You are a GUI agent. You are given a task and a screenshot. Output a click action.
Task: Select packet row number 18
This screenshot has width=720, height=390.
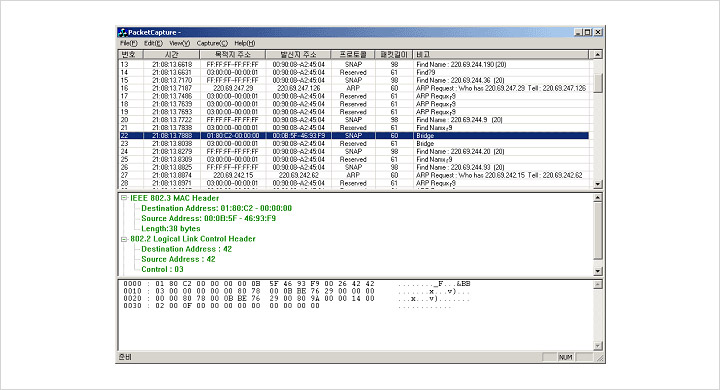click(x=354, y=104)
